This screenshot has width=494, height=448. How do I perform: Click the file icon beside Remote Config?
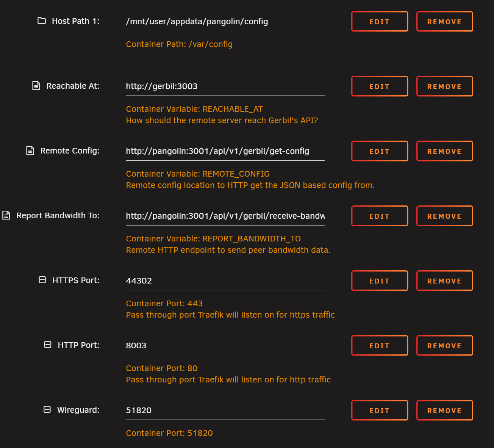tap(30, 150)
